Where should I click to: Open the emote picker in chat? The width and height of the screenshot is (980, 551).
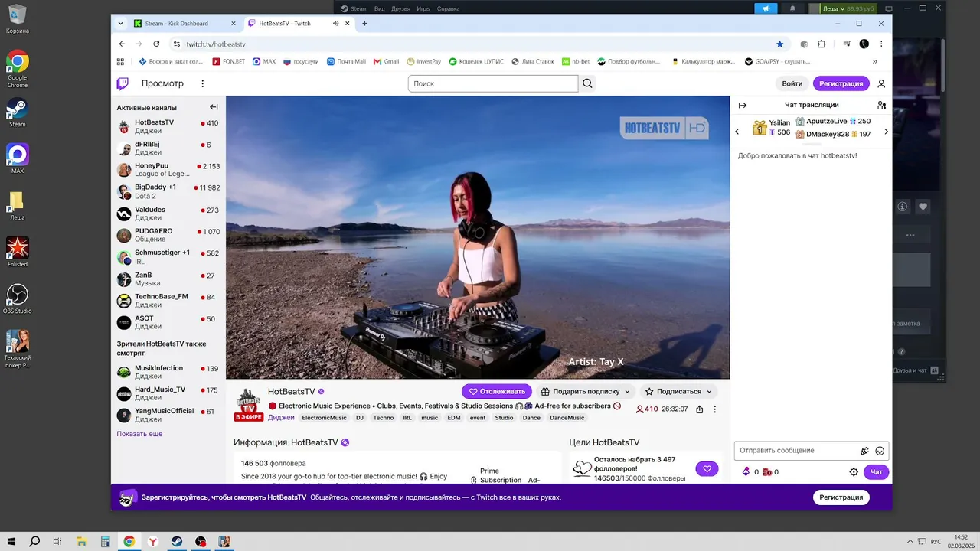(880, 451)
